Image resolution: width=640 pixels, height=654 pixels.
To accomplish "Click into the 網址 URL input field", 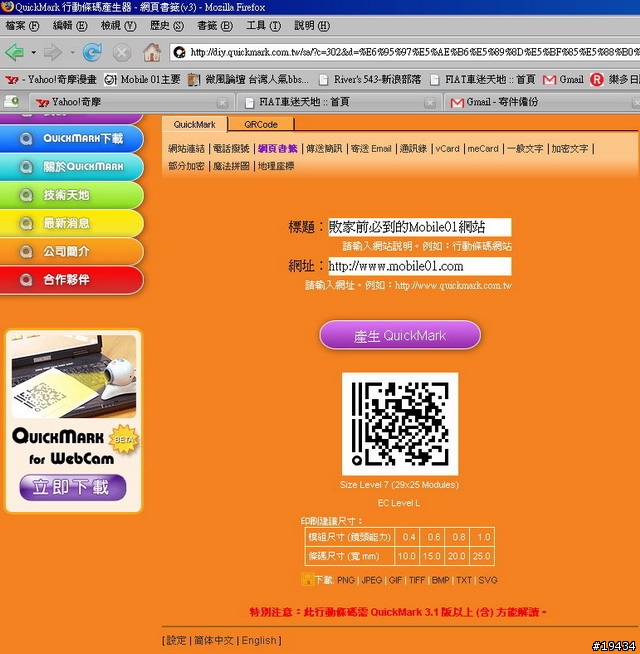I will point(420,266).
